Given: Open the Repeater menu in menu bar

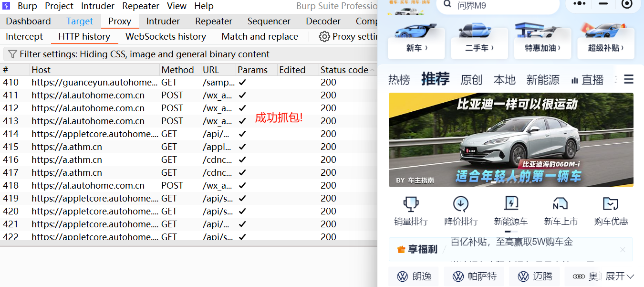Looking at the screenshot, I should [x=141, y=6].
